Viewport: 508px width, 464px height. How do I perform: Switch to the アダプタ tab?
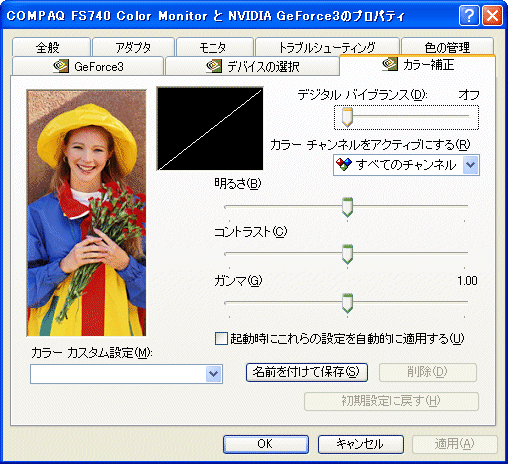(x=133, y=47)
